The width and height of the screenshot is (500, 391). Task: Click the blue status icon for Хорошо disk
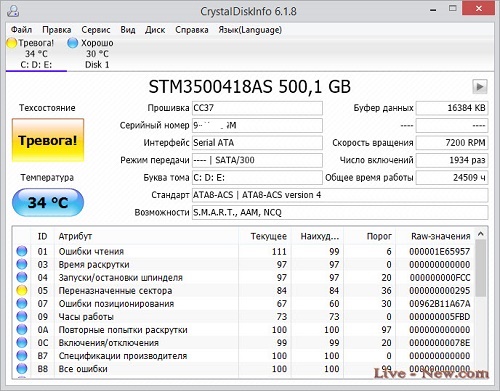pyautogui.click(x=72, y=43)
